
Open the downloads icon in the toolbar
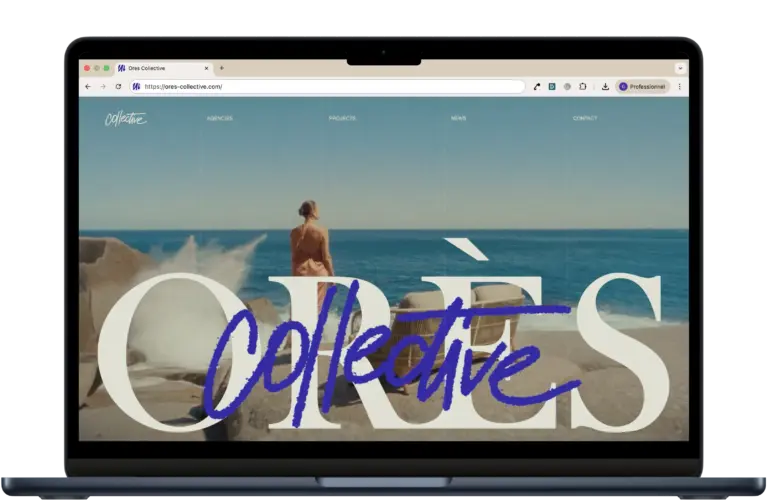[x=605, y=87]
